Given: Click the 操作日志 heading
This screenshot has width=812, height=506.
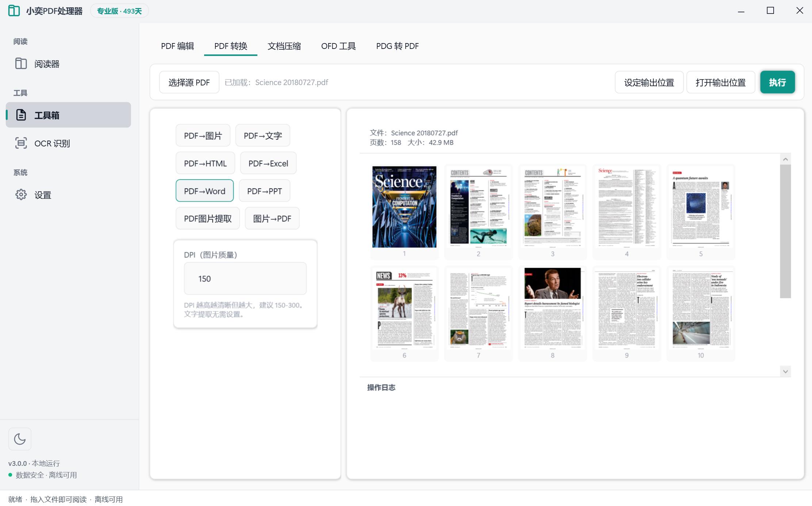Looking at the screenshot, I should pyautogui.click(x=381, y=387).
